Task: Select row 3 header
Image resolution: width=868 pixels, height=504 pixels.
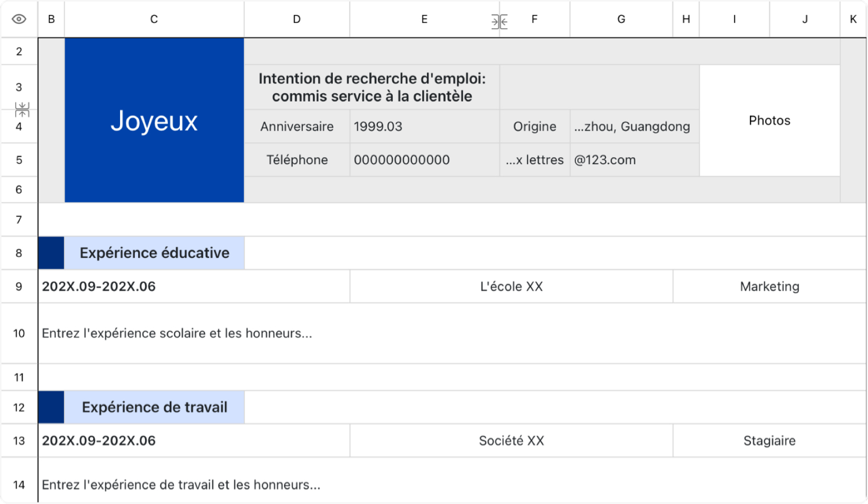Action: [19, 87]
